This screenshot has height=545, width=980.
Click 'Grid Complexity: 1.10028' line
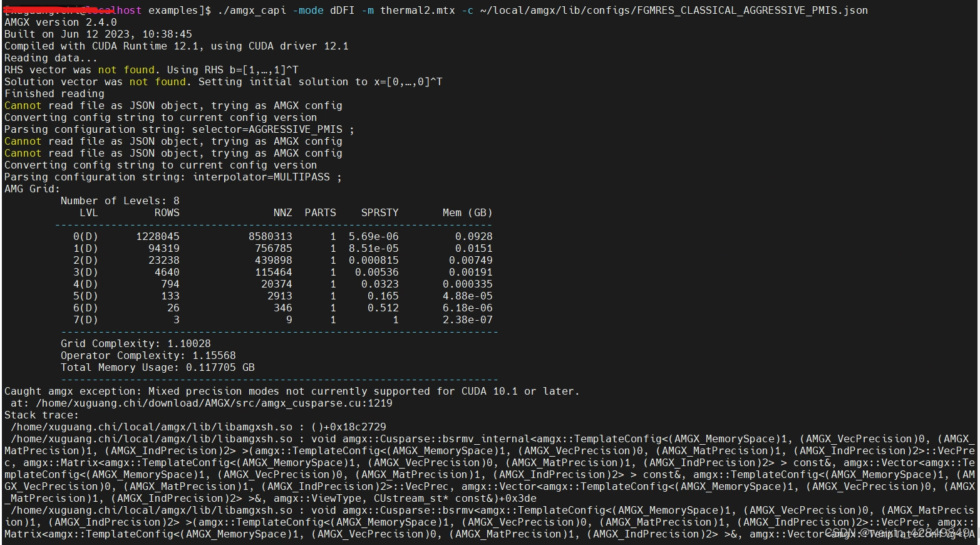[x=136, y=344]
